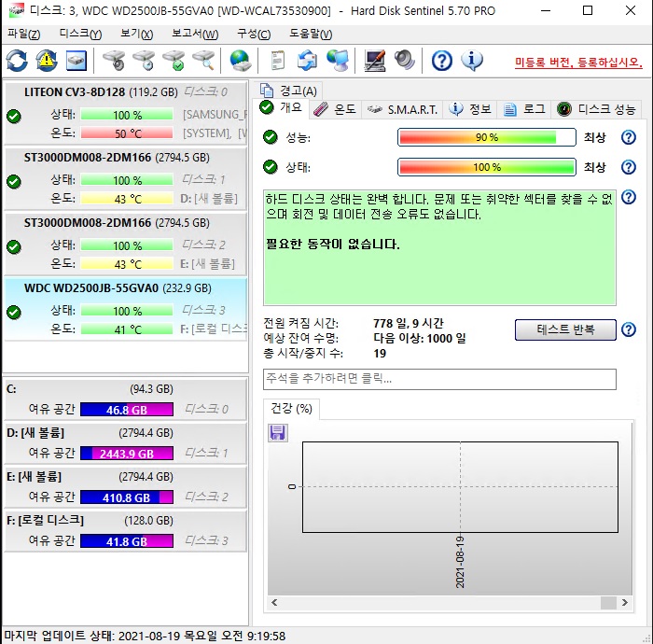Click the Refresh disk info toolbar icon
The width and height of the screenshot is (653, 644).
coord(17,61)
